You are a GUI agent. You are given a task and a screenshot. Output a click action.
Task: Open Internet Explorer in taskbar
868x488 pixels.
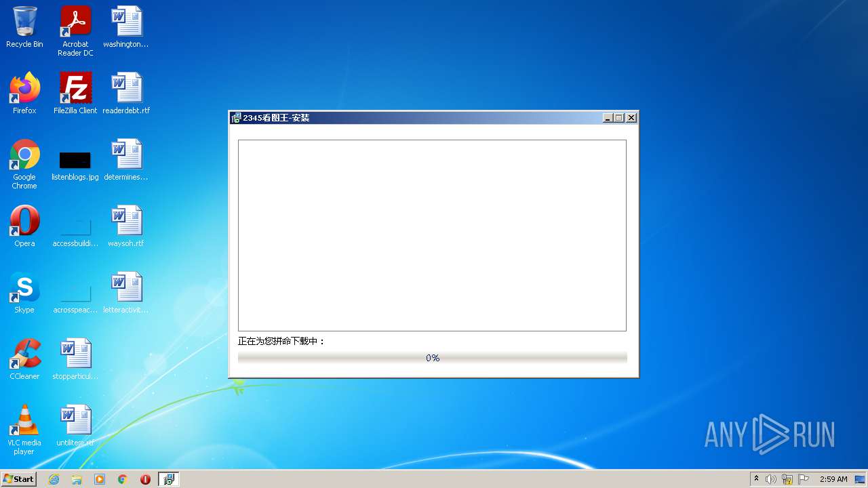[x=54, y=479]
